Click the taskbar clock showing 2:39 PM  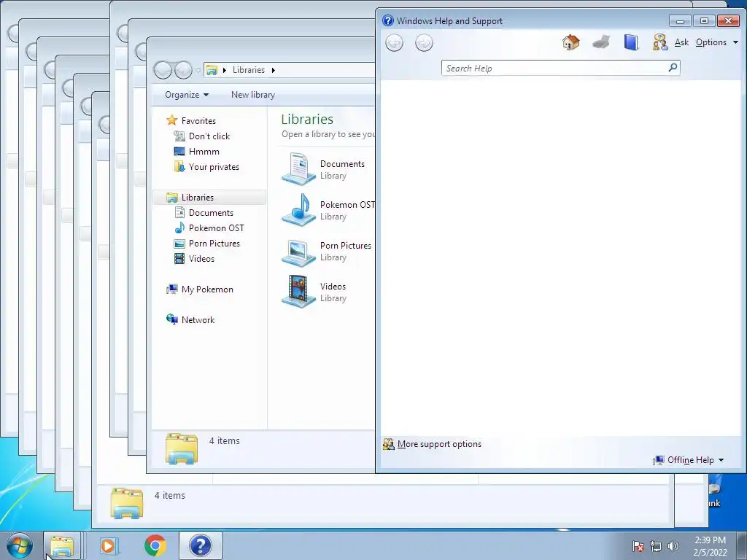pyautogui.click(x=710, y=546)
